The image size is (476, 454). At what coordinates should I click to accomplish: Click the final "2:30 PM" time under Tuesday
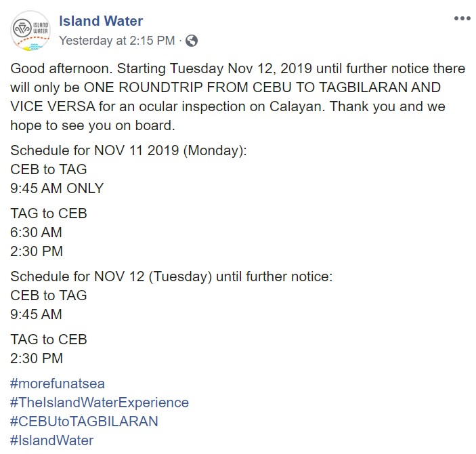coord(37,358)
